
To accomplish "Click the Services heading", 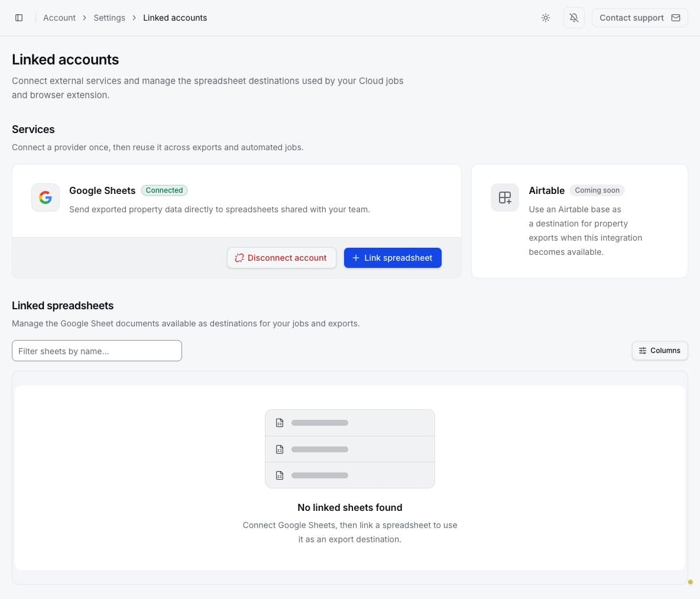I will pos(33,129).
